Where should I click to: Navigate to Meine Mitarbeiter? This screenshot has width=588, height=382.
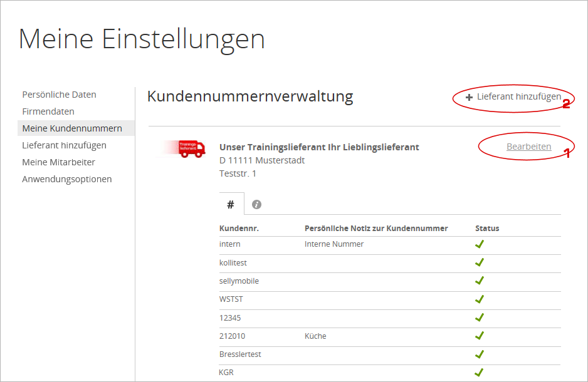58,162
